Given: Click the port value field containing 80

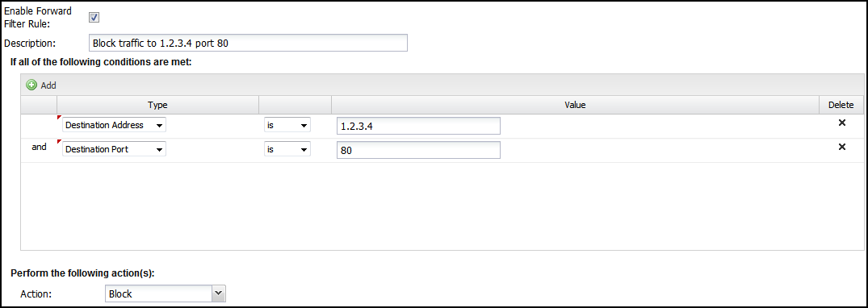Looking at the screenshot, I should 418,150.
